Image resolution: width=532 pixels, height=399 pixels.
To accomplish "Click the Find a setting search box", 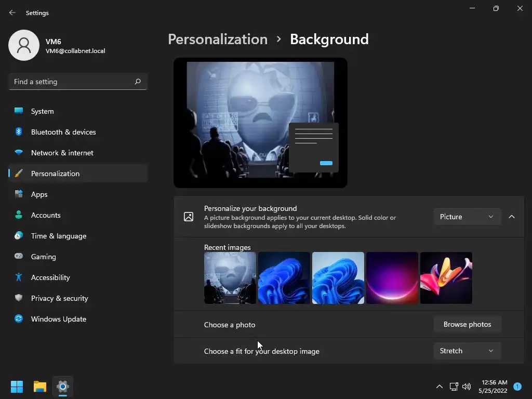I will click(x=78, y=82).
